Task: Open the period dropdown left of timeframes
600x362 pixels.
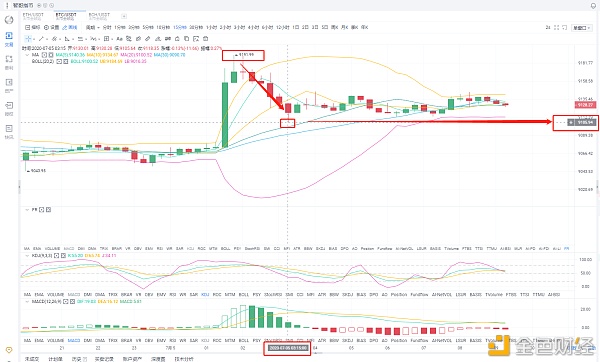Action: pos(92,28)
